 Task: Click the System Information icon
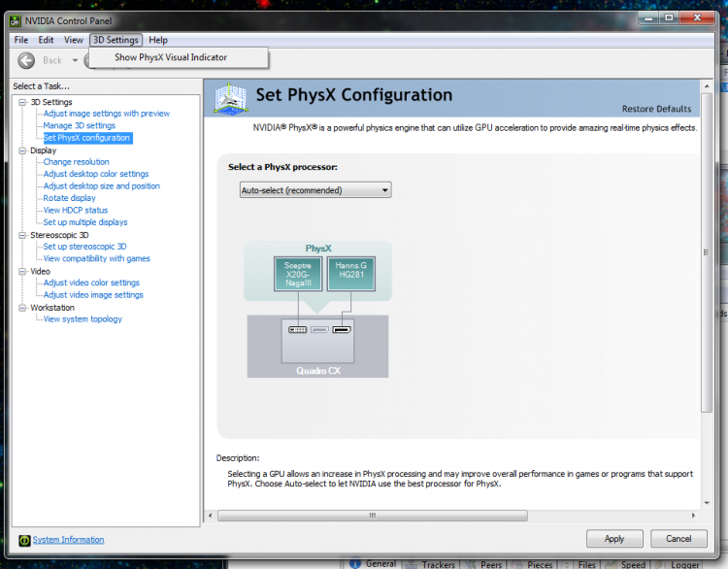coord(24,540)
